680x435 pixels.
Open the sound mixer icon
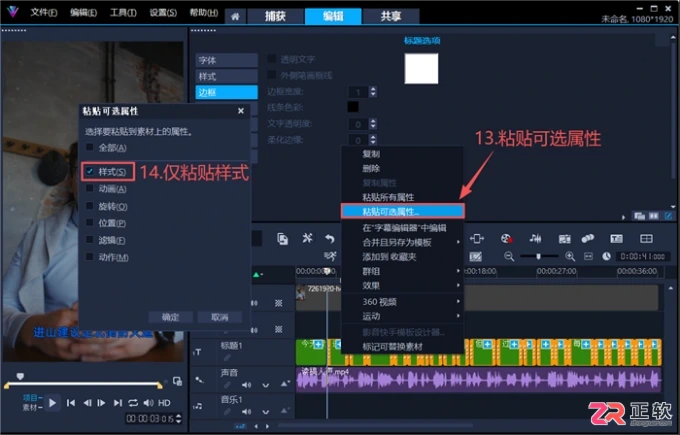tap(535, 239)
